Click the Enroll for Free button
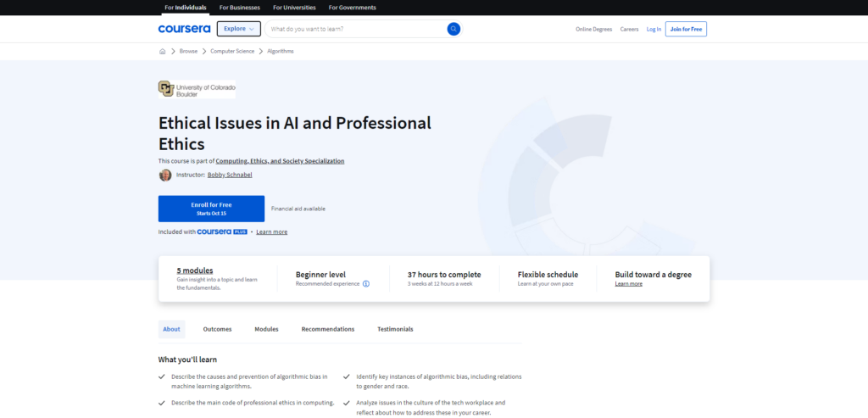The width and height of the screenshot is (868, 418). [x=211, y=209]
